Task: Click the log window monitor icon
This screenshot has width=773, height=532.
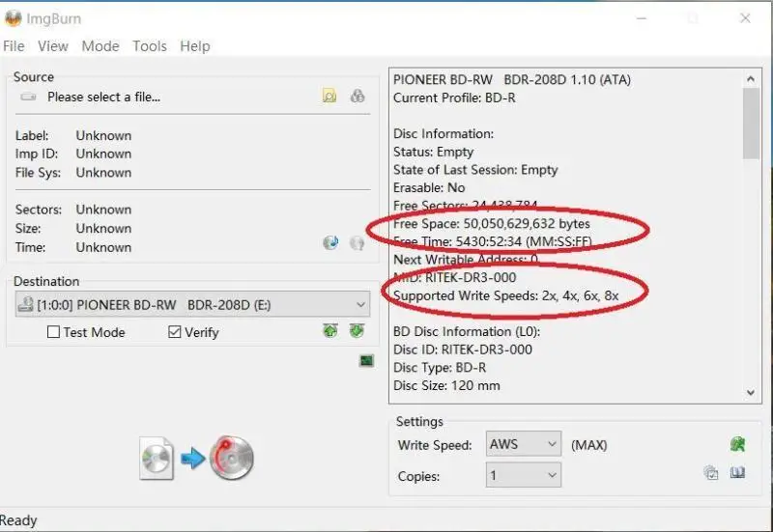Action: [366, 360]
